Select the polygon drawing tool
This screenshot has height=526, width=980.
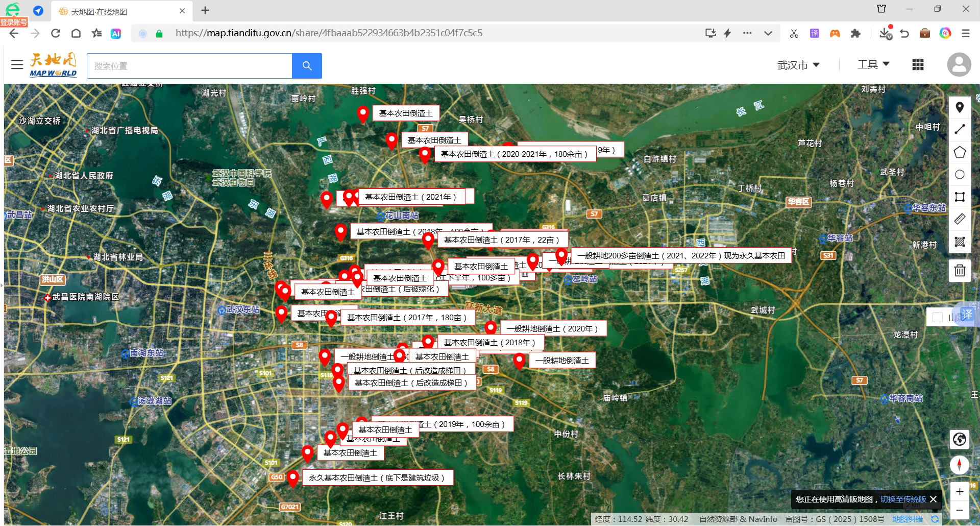960,152
